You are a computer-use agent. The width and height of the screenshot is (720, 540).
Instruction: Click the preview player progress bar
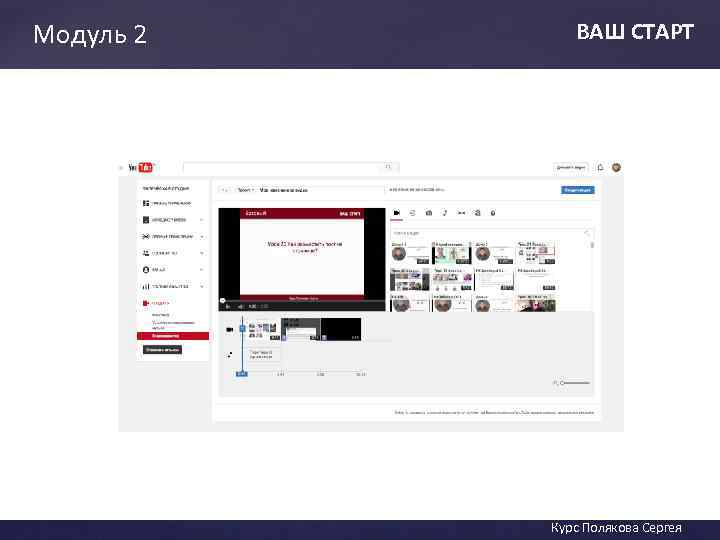(302, 301)
